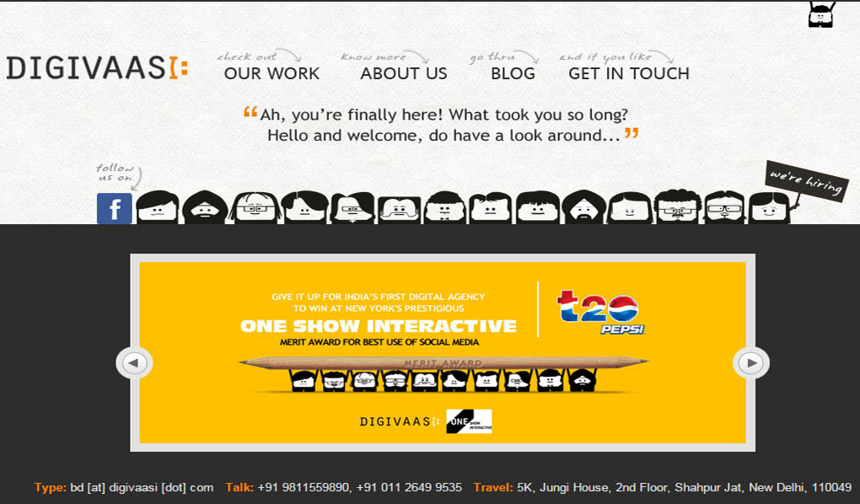
Task: Click the One Show Interactive logo badge
Action: 469,421
